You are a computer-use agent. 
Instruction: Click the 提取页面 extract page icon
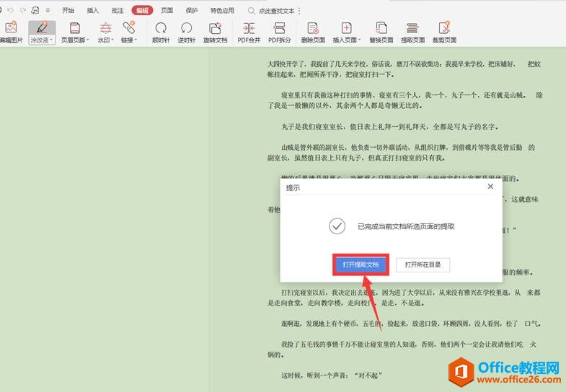412,32
